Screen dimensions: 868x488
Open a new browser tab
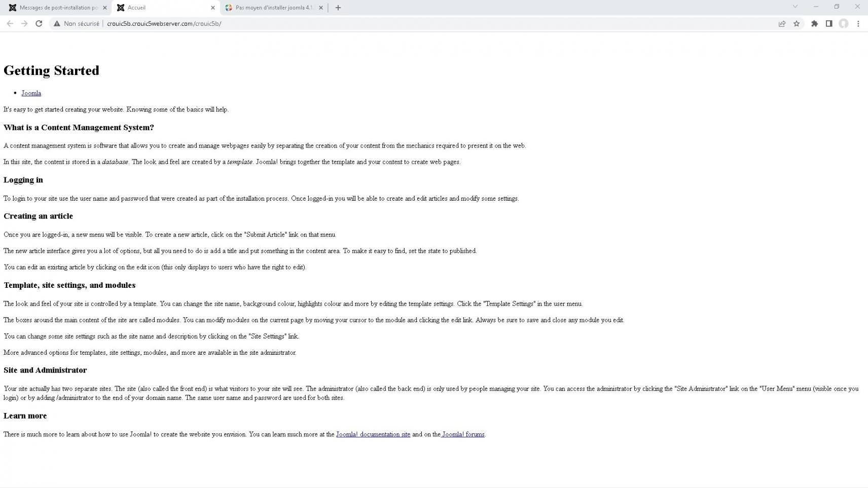tap(338, 8)
